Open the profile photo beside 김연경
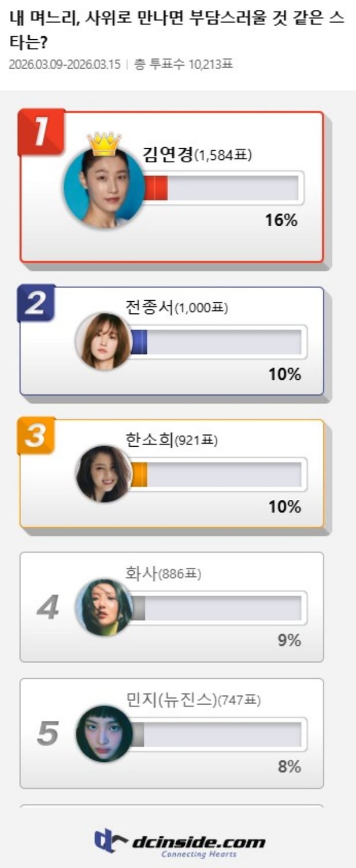This screenshot has width=356, height=868. pyautogui.click(x=104, y=188)
